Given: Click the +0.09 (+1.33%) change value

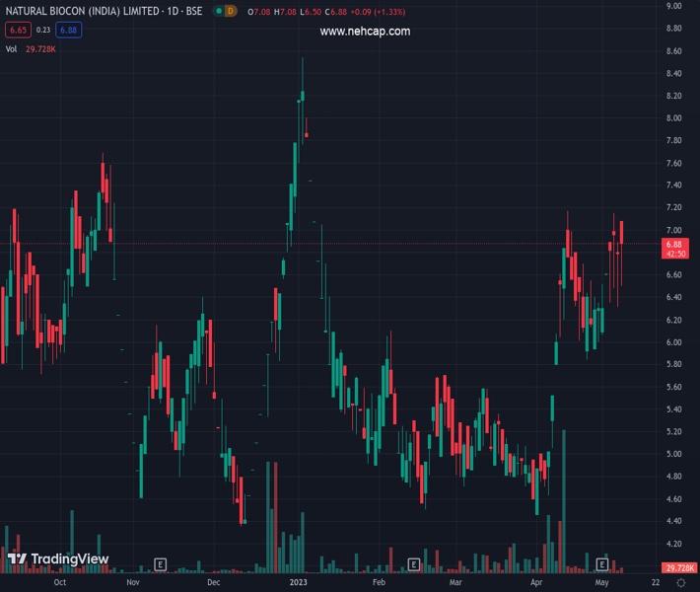Looking at the screenshot, I should 368,11.
